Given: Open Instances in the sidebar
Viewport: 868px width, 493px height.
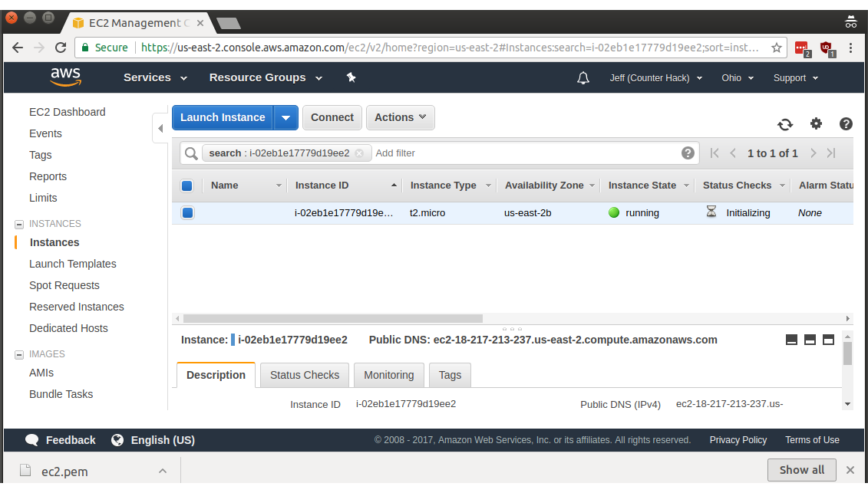Looking at the screenshot, I should click(54, 242).
